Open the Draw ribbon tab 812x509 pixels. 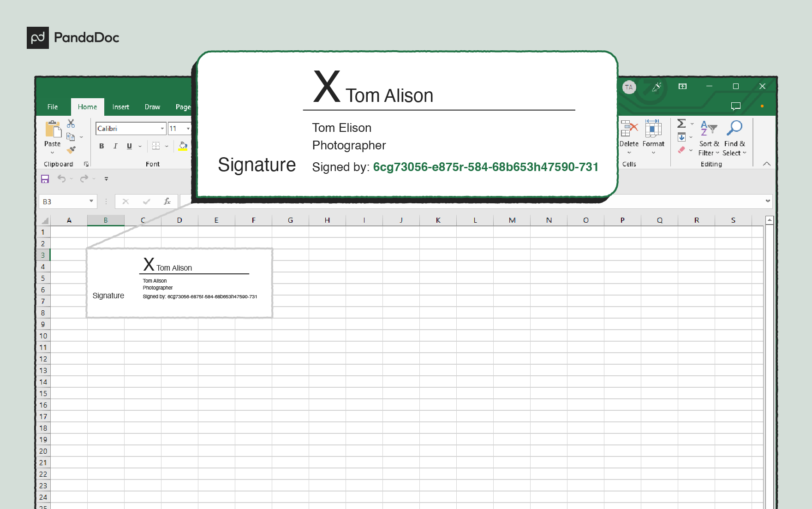[152, 107]
